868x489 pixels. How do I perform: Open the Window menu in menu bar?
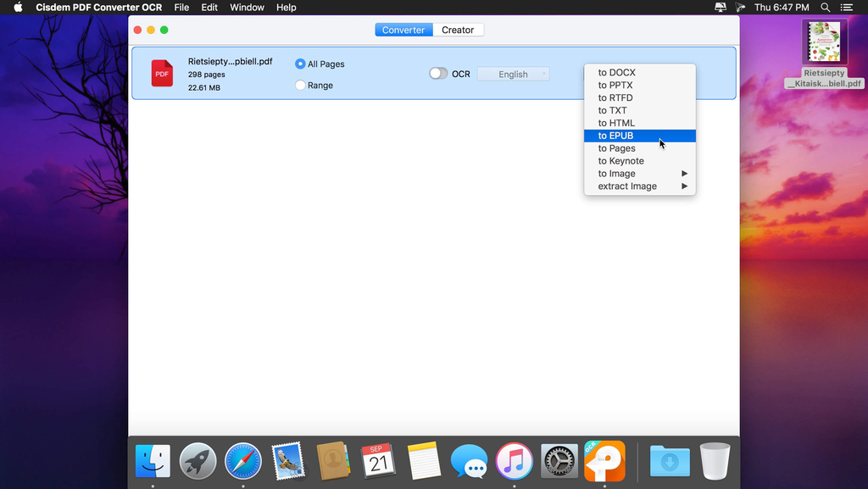[x=247, y=8]
